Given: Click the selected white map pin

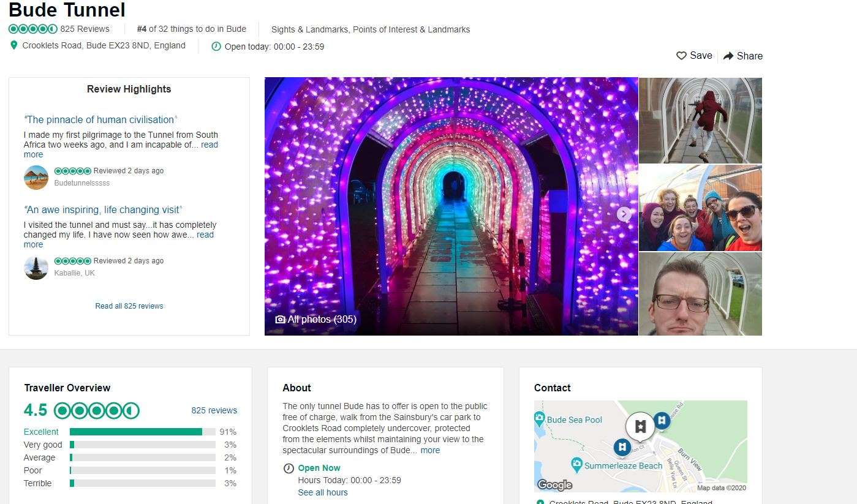Looking at the screenshot, I should [x=640, y=427].
